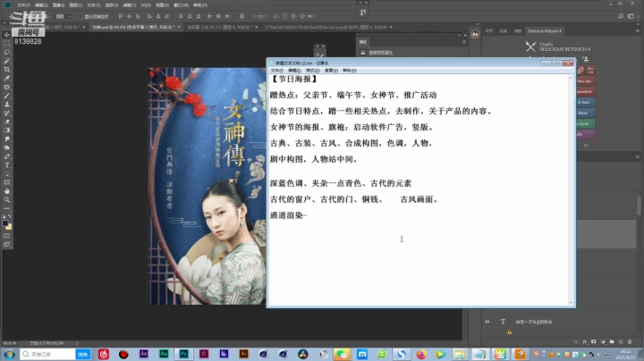This screenshot has width=644, height=361.
Task: Open WeChat from the taskbar
Action: (342, 354)
